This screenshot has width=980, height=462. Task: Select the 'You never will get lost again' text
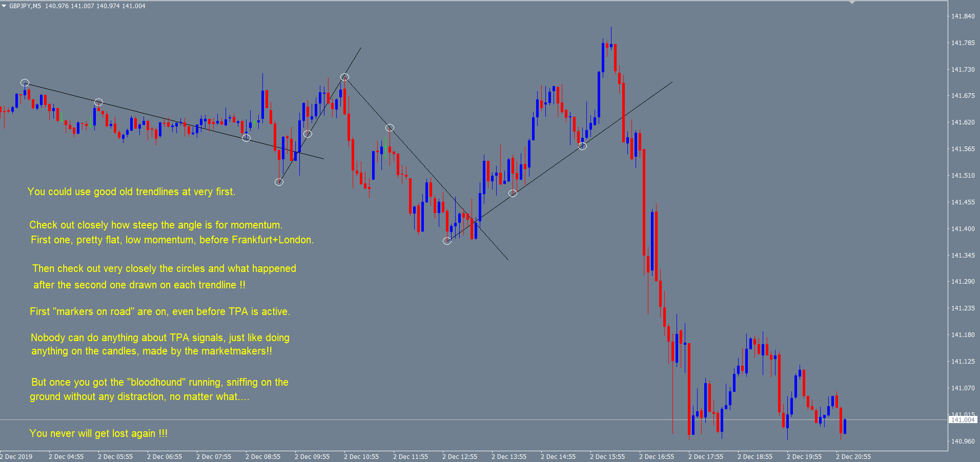pos(98,433)
